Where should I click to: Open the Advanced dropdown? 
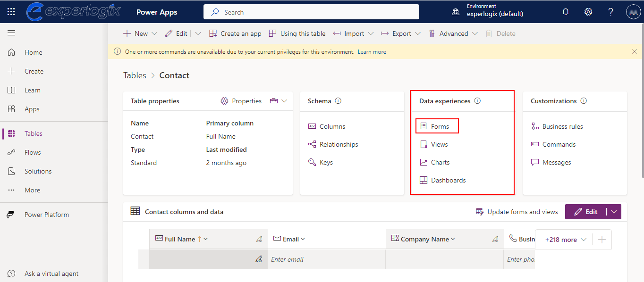point(453,33)
